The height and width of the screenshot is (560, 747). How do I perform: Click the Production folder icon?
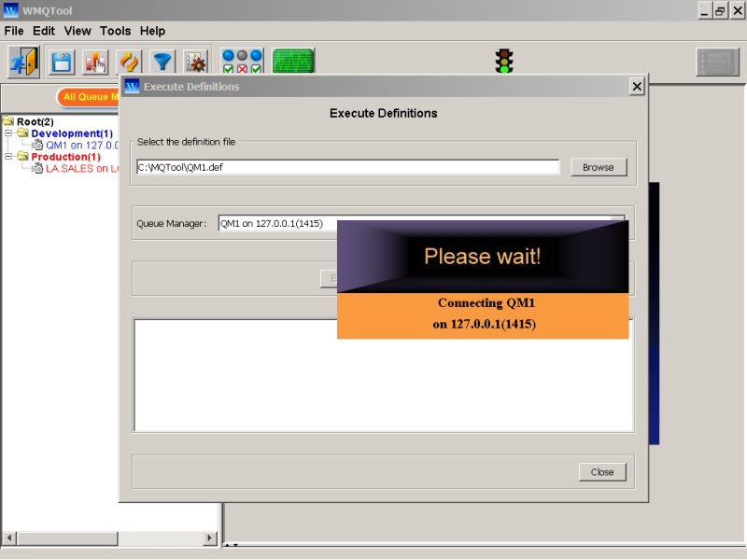tap(22, 156)
